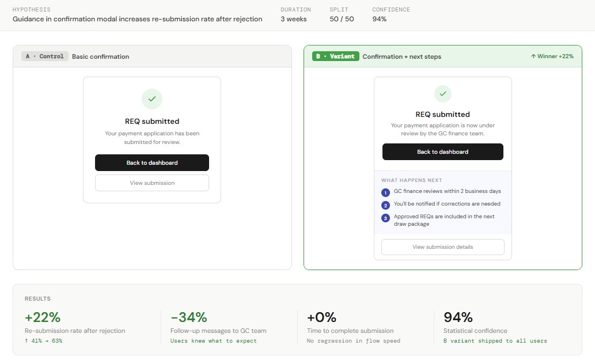Select the A · Control label badge
Viewport: 595px width, 364px height.
coord(45,56)
